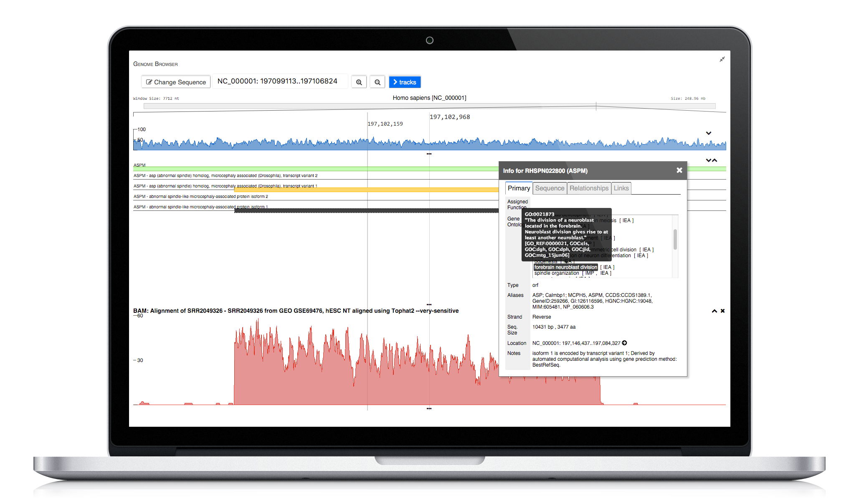The width and height of the screenshot is (859, 504).
Task: Switch to the Links tab
Action: coord(621,188)
